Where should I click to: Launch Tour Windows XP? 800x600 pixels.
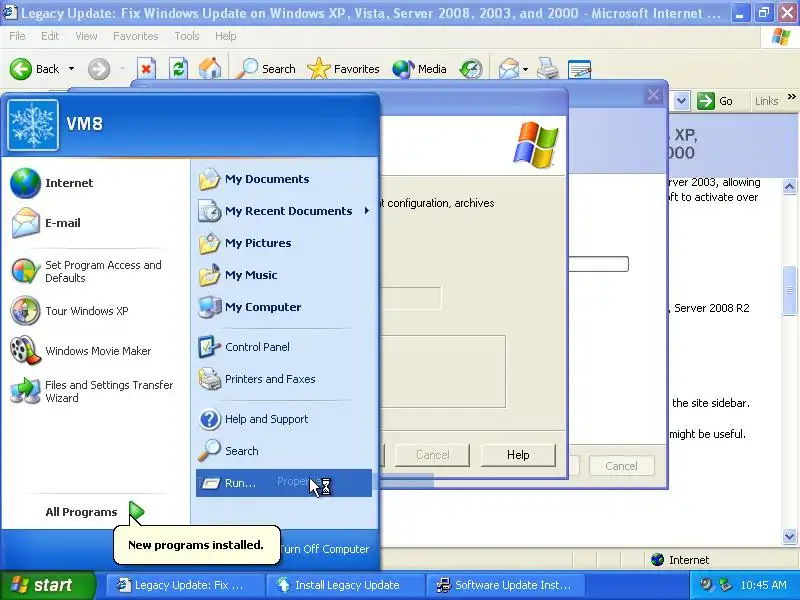[96, 311]
